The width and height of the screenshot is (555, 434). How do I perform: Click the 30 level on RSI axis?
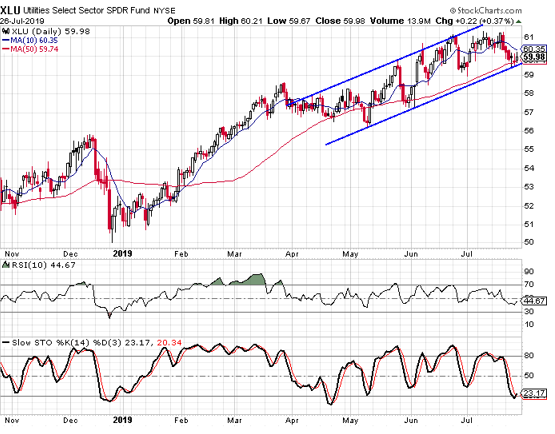coord(529,312)
